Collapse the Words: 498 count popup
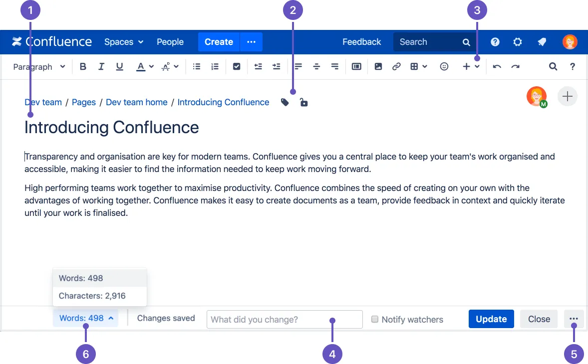 click(x=85, y=318)
